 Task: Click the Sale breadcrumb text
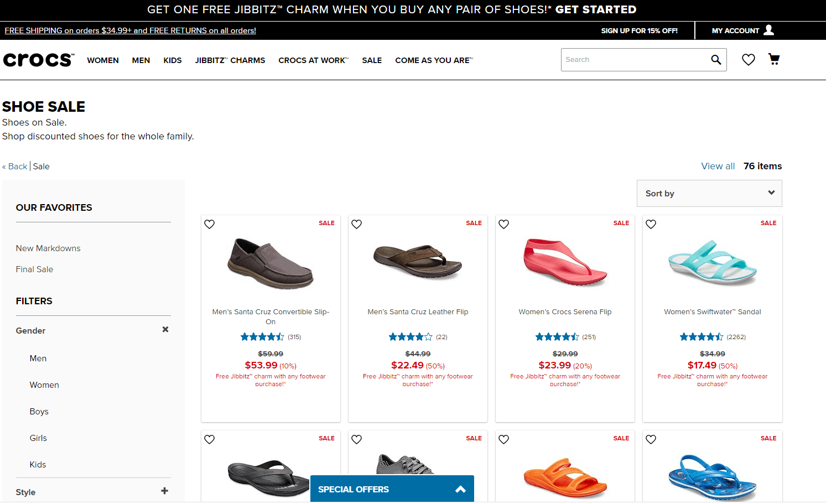[x=41, y=167]
